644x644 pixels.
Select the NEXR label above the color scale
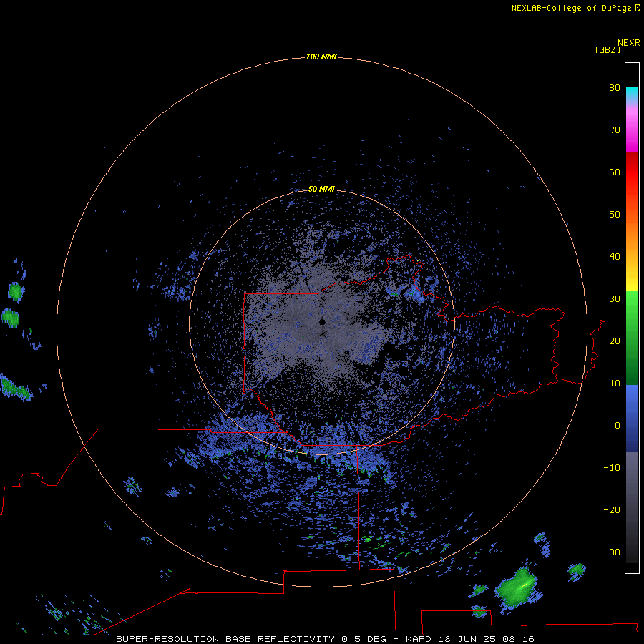pyautogui.click(x=629, y=43)
